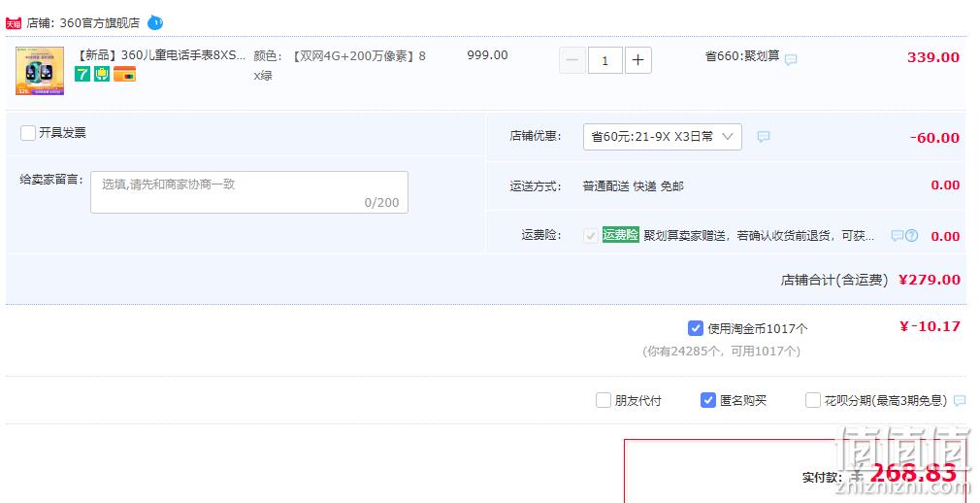Click the quantity input field showing 1
Viewport: 980px width, 503px height.
pyautogui.click(x=605, y=60)
